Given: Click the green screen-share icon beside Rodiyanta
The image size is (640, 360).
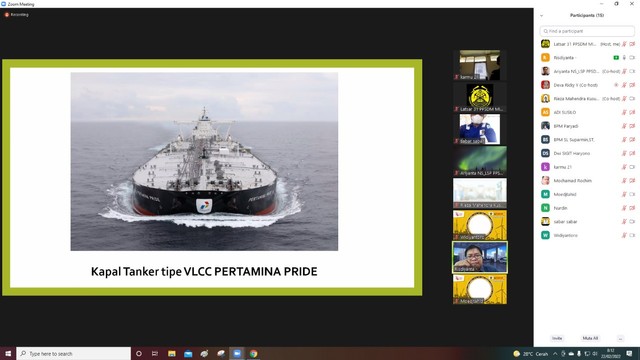Looking at the screenshot, I should 616,58.
